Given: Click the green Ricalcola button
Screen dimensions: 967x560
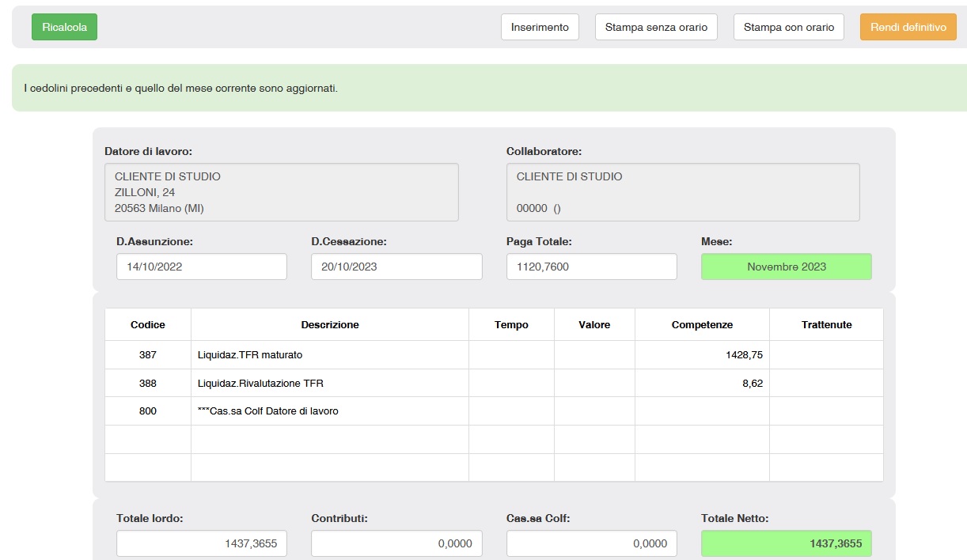Looking at the screenshot, I should [x=64, y=27].
